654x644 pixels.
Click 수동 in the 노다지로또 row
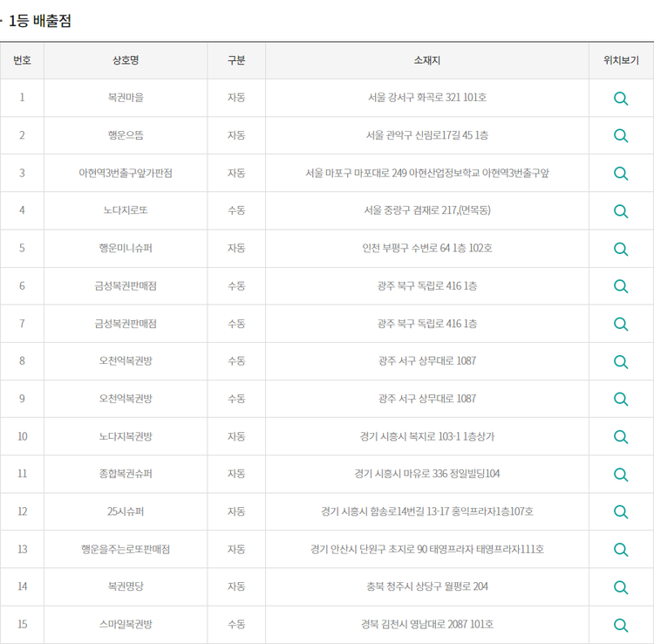click(236, 210)
